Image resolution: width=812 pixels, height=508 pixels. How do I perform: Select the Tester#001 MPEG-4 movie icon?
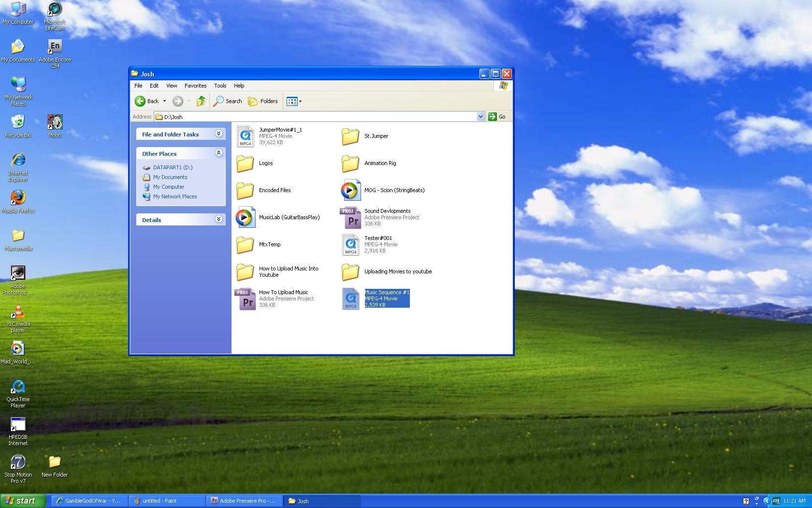(x=350, y=244)
